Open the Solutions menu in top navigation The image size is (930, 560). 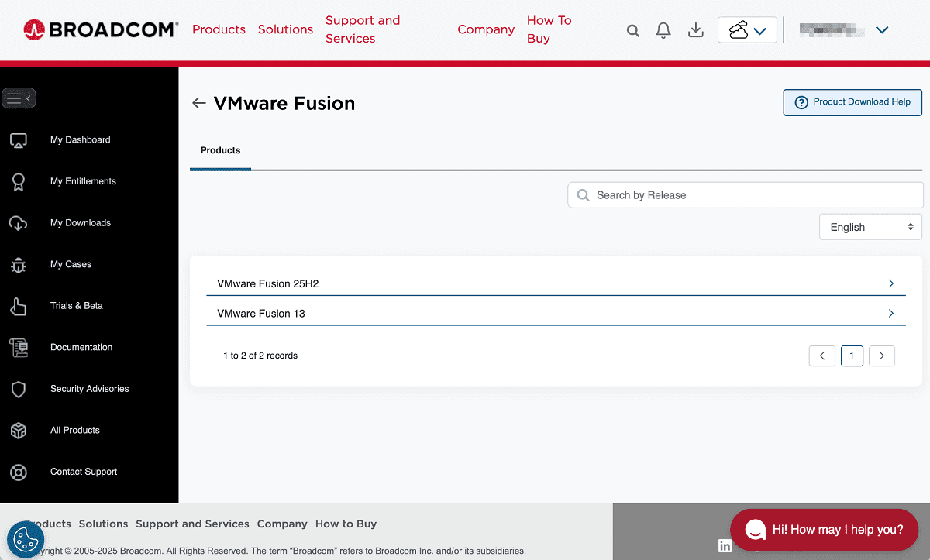pyautogui.click(x=285, y=29)
